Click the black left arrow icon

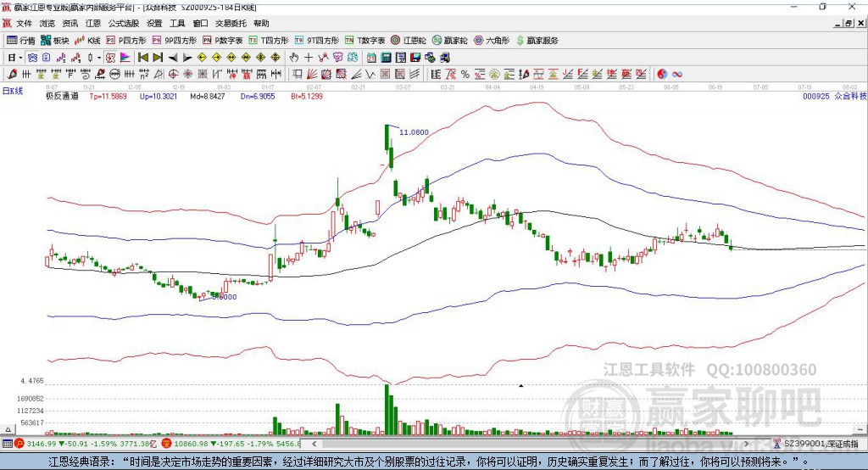click(x=173, y=58)
